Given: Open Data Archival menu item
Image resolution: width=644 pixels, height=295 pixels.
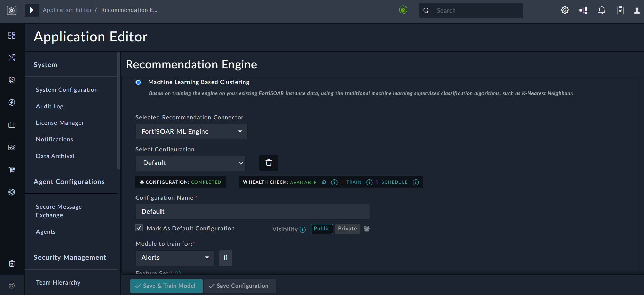Looking at the screenshot, I should [x=55, y=156].
